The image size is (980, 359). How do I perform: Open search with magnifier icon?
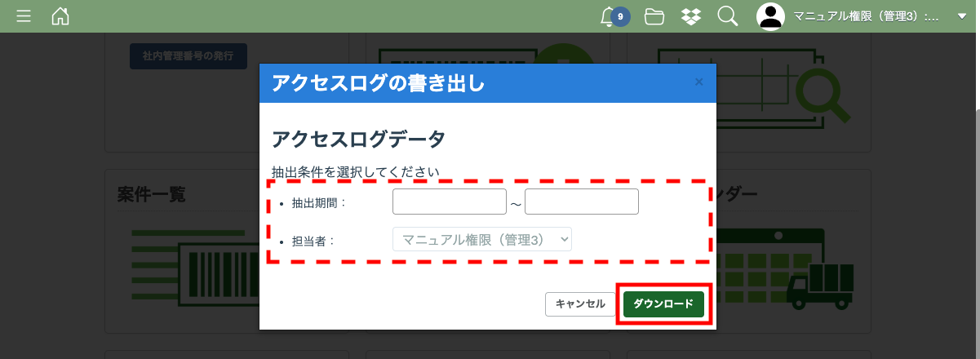click(x=727, y=16)
